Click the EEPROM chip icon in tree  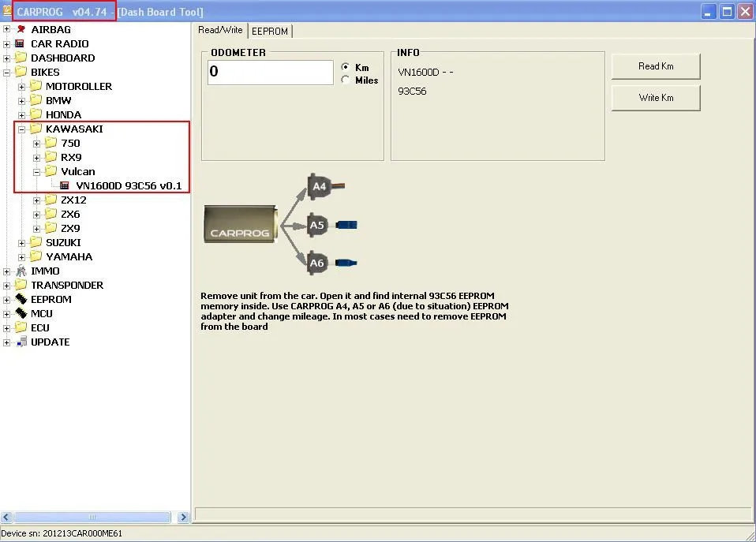click(21, 298)
